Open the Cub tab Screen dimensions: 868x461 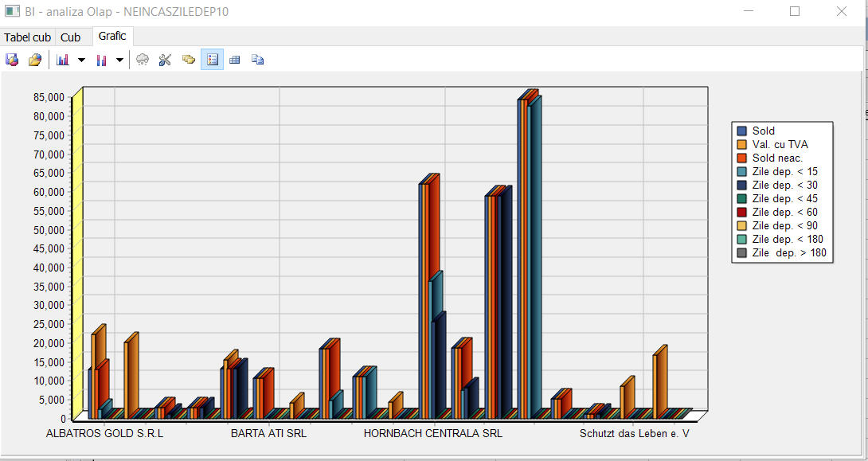pos(71,37)
